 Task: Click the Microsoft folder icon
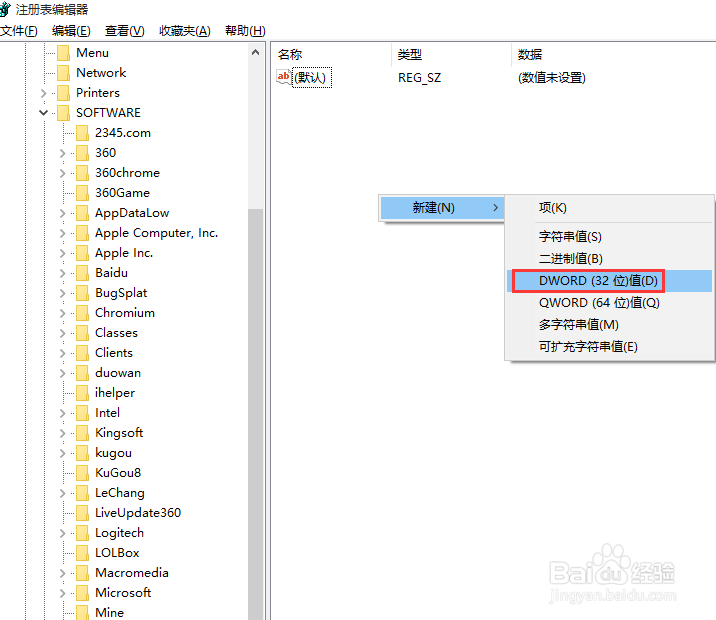pyautogui.click(x=83, y=593)
